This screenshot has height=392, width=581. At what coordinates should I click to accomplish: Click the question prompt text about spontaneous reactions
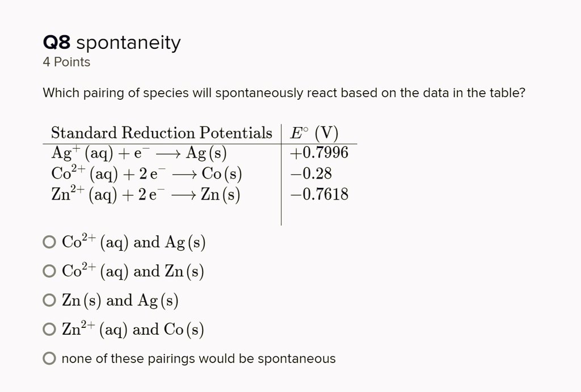(x=284, y=92)
